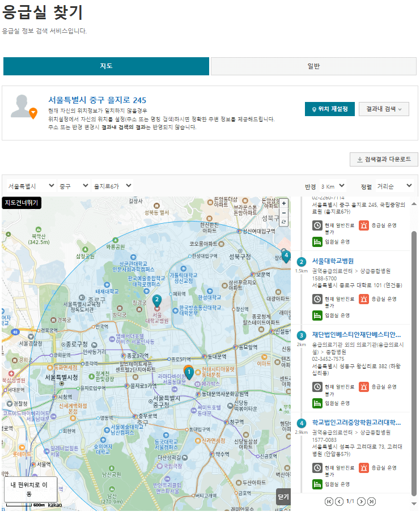Go to next page of results
This screenshot has width=420, height=520.
[361, 501]
